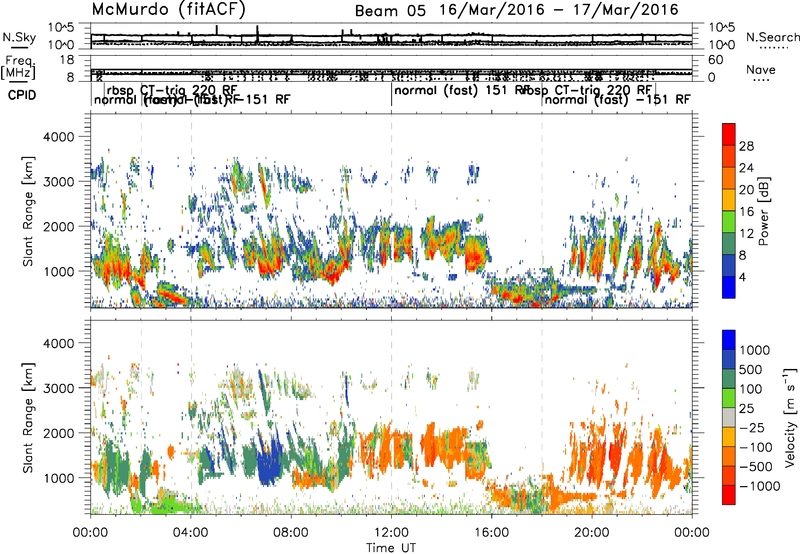Click the 100 label on velocity colorbar
The width and height of the screenshot is (800, 554).
tap(753, 389)
